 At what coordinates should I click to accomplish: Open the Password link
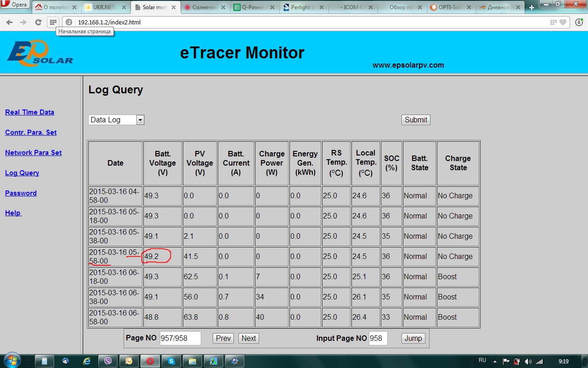point(21,193)
